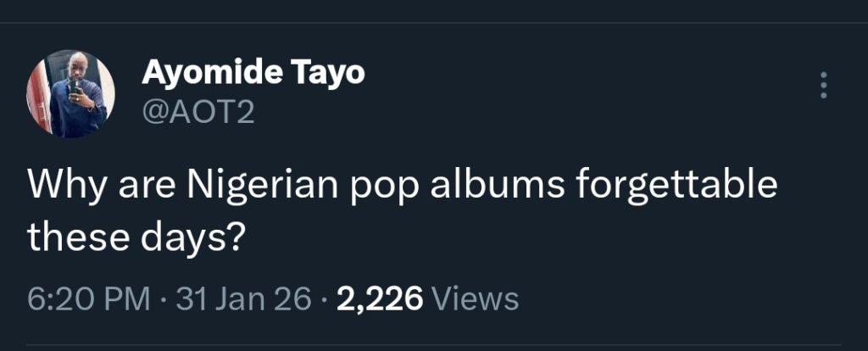Viewport: 868px width, 351px height.
Task: Tap the "Views" label
Action: click(x=475, y=298)
